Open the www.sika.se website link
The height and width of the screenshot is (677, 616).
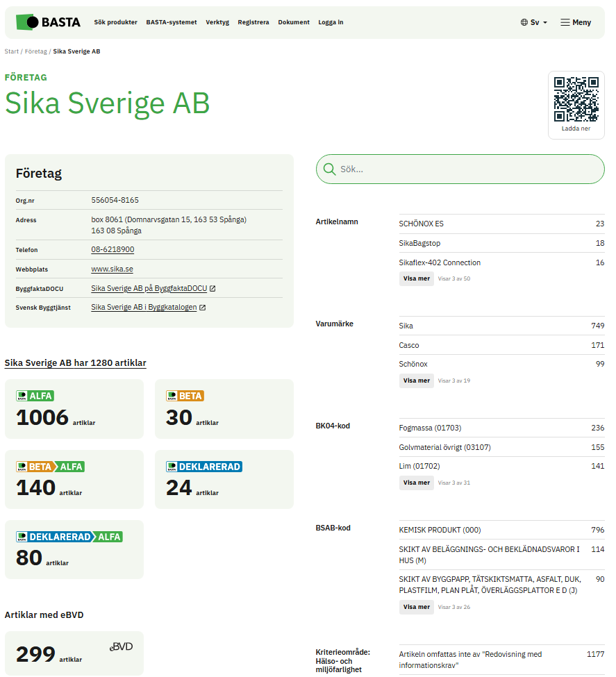tap(112, 269)
